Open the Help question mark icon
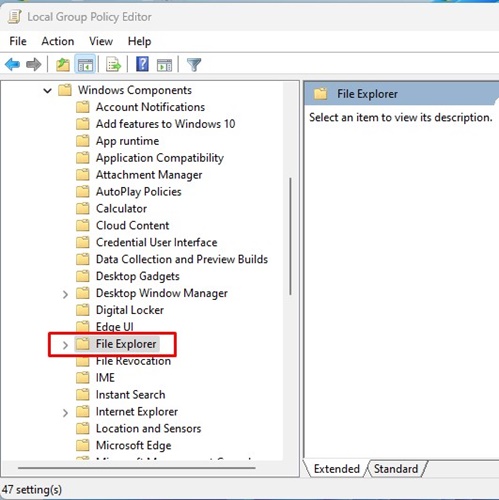Image resolution: width=499 pixels, height=500 pixels. 142,64
